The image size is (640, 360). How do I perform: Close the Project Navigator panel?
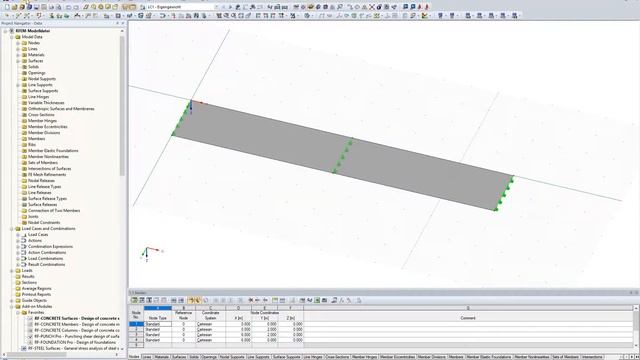point(123,23)
